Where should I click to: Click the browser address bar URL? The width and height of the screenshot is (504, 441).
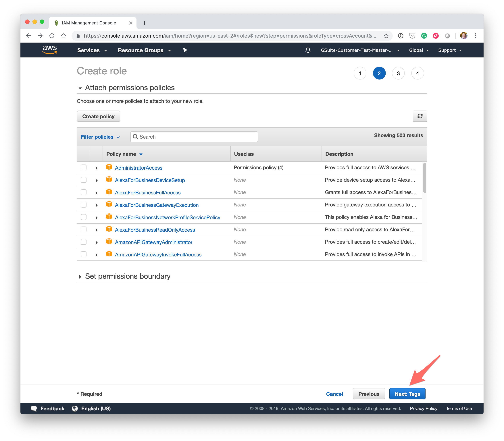click(x=230, y=36)
